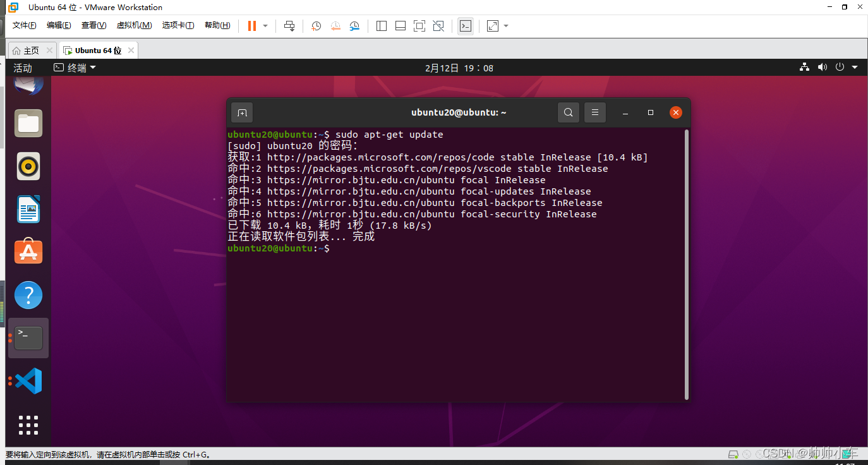Open Thunderbird from the top dock icon
Viewport: 868px width, 465px height.
(x=28, y=85)
